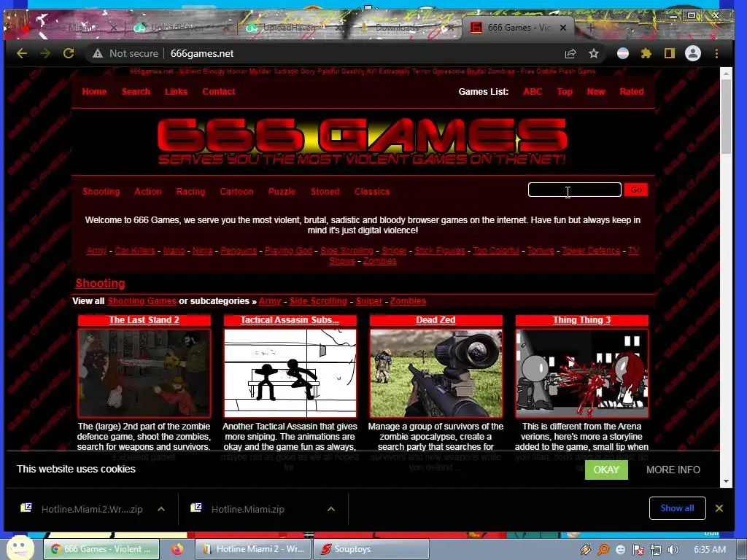Open the Hotline.Miami.zip downloaded file

point(248,509)
